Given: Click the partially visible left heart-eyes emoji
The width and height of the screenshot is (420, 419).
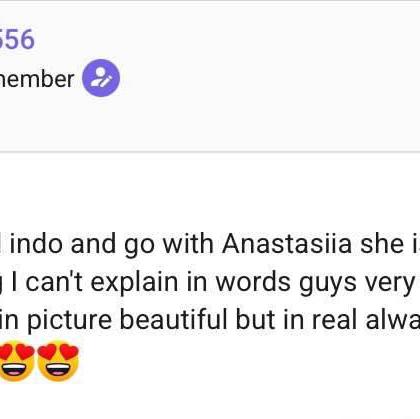Looking at the screenshot, I should (x=17, y=361).
